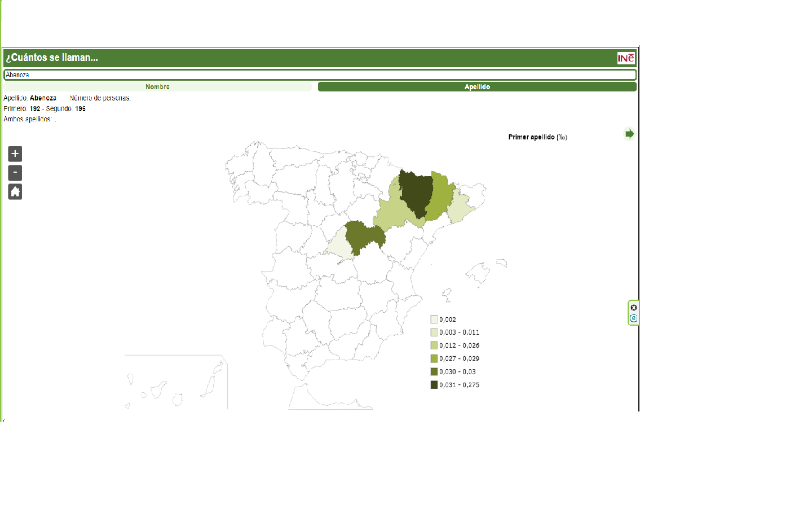Switch to the Nombre tab
Image resolution: width=812 pixels, height=508 pixels.
(157, 87)
